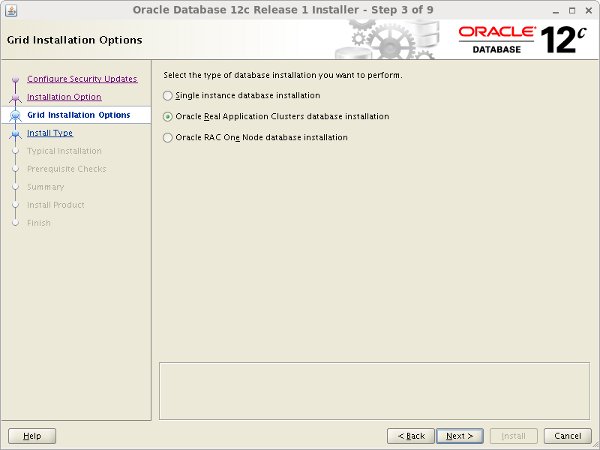Select the Grid Installation Options step
600x450 pixels.
(x=79, y=115)
